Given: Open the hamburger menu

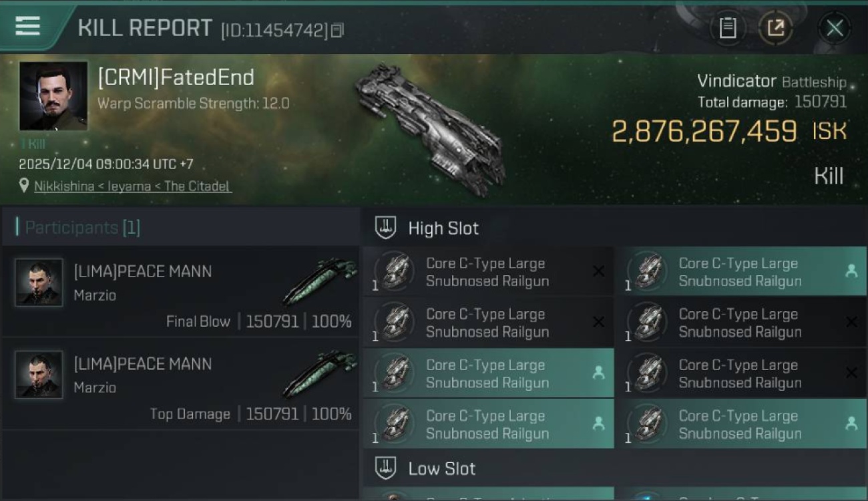Looking at the screenshot, I should (27, 27).
